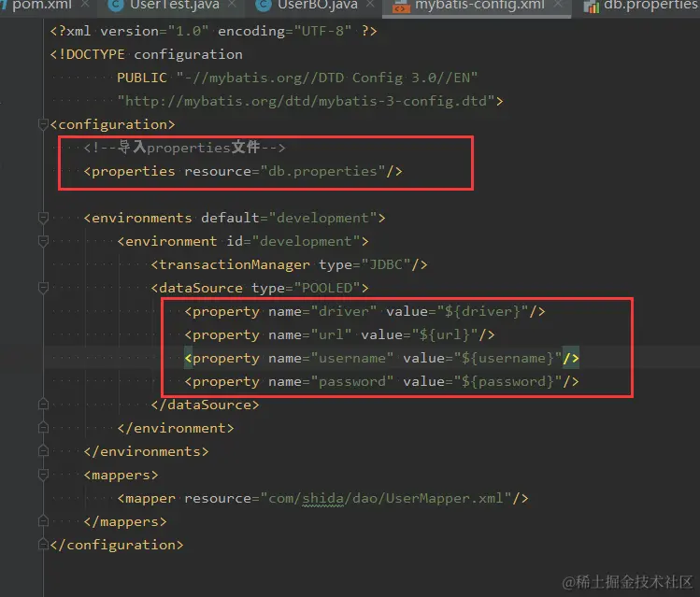Screen dimensions: 700x597
Task: Click the highlighted /> ending the username property
Action: [570, 358]
